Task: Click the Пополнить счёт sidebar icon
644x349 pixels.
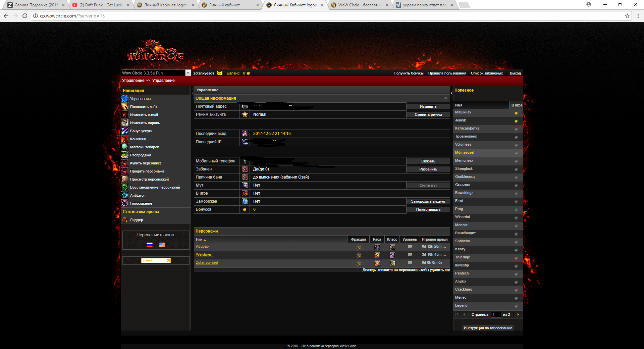Action: click(x=124, y=107)
